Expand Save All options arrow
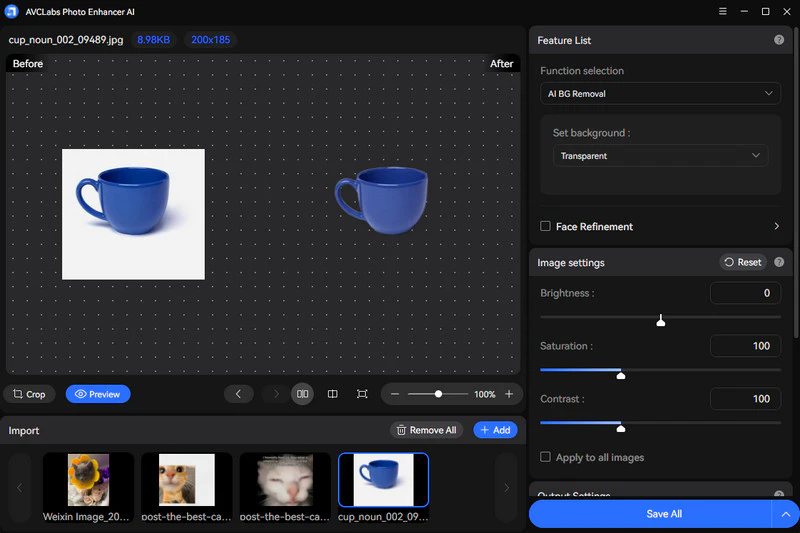The height and width of the screenshot is (533, 800). coord(786,514)
